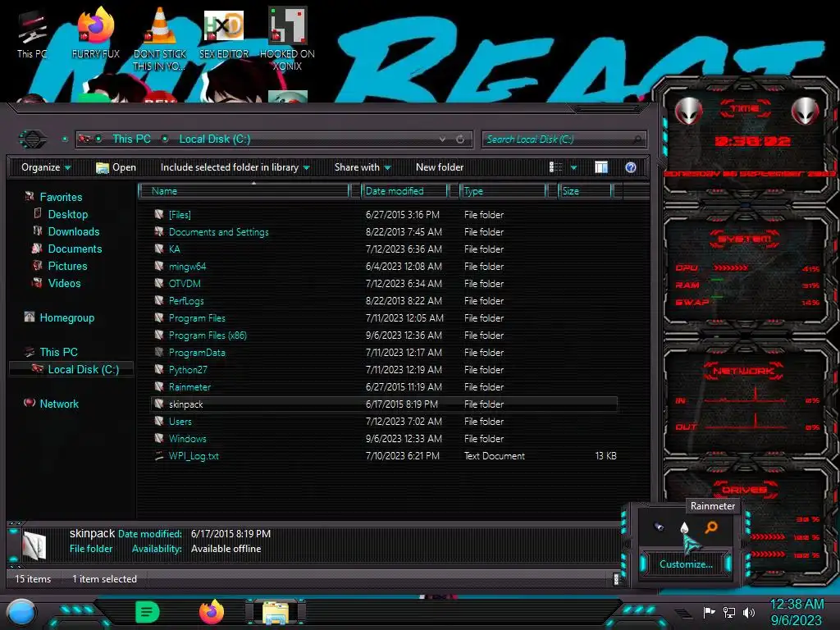The image size is (840, 630).
Task: Click the network tray icon
Action: [x=729, y=612]
